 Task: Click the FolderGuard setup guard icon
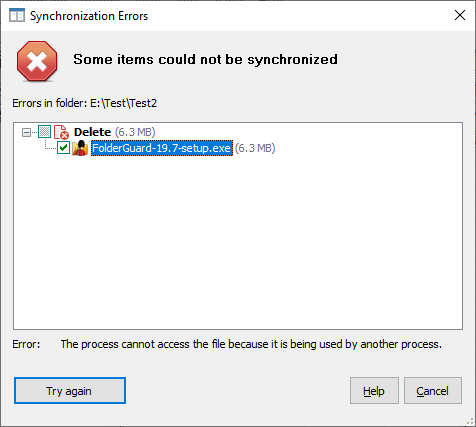80,148
